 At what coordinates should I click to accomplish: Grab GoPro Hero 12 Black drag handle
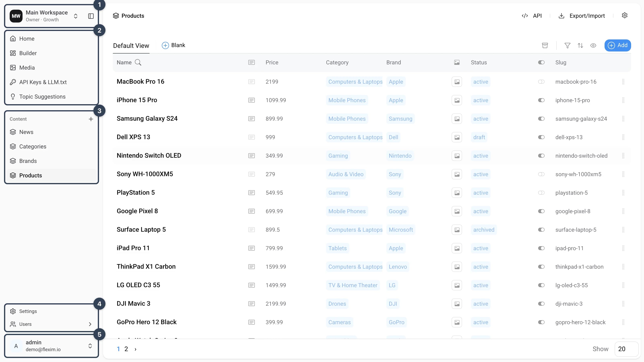[623, 322]
